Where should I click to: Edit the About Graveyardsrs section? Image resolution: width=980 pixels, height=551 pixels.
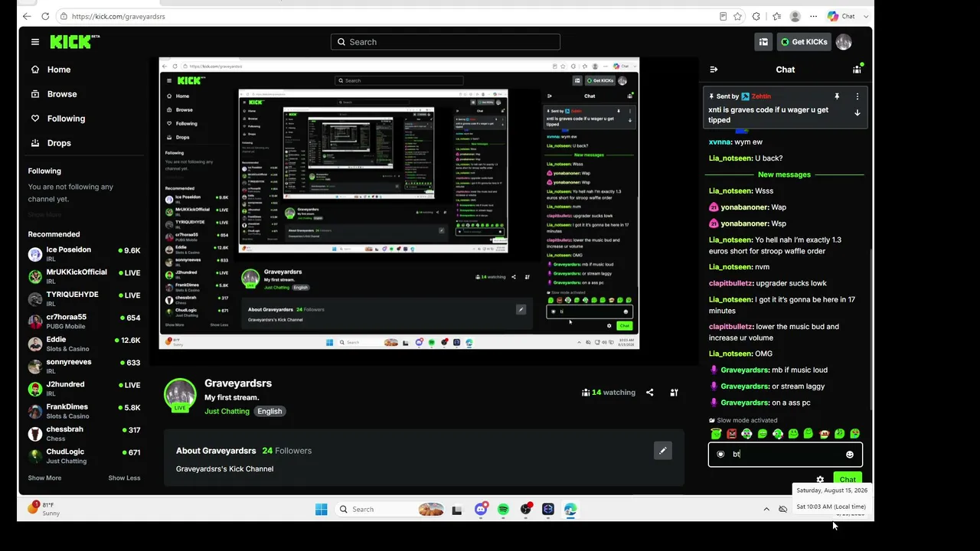click(x=663, y=451)
